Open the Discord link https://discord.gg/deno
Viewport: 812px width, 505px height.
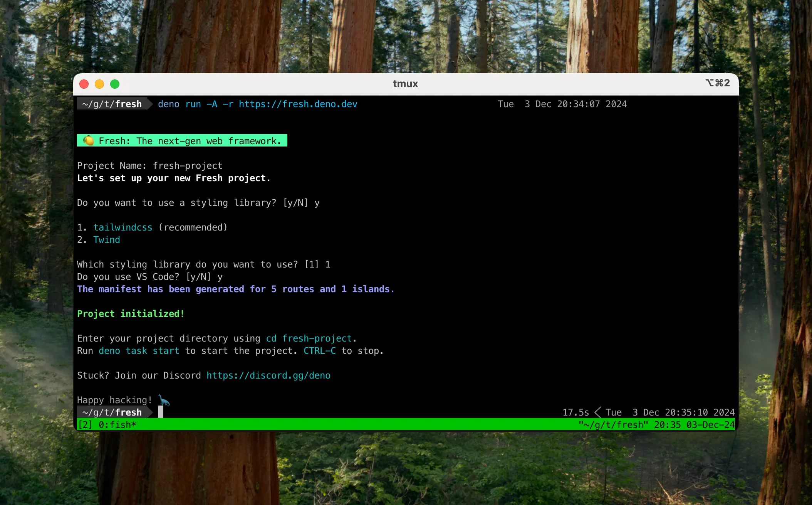268,375
